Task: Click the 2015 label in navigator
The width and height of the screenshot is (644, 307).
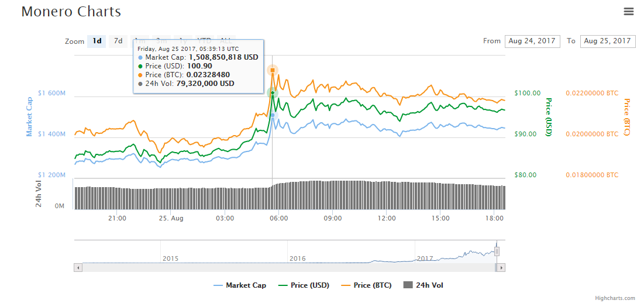Action: (170, 258)
